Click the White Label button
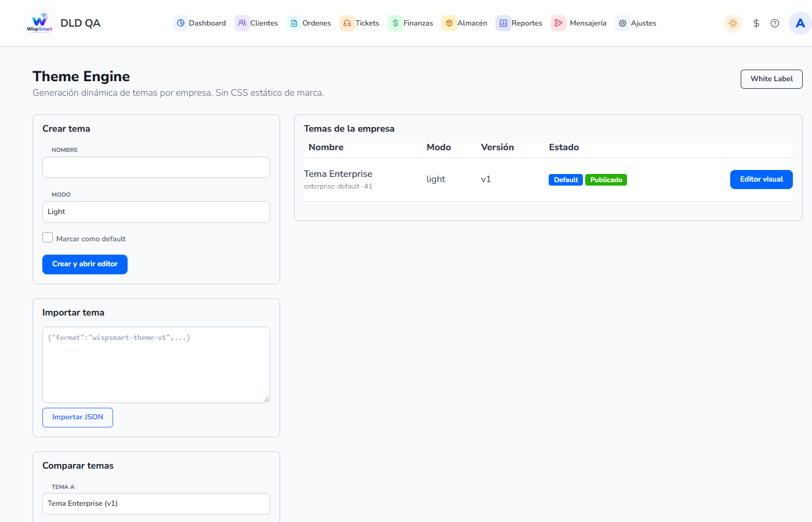The height and width of the screenshot is (522, 812). (771, 79)
